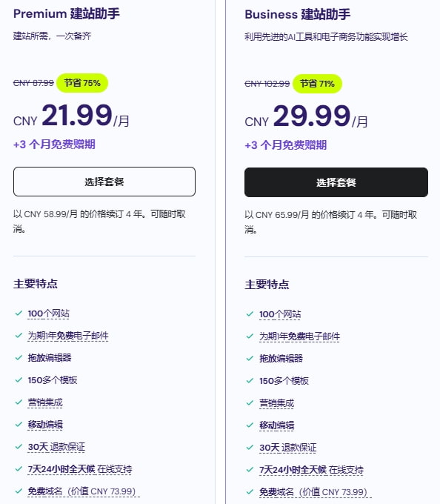
Task: Click the 节省 71% discount badge
Action: coord(317,84)
